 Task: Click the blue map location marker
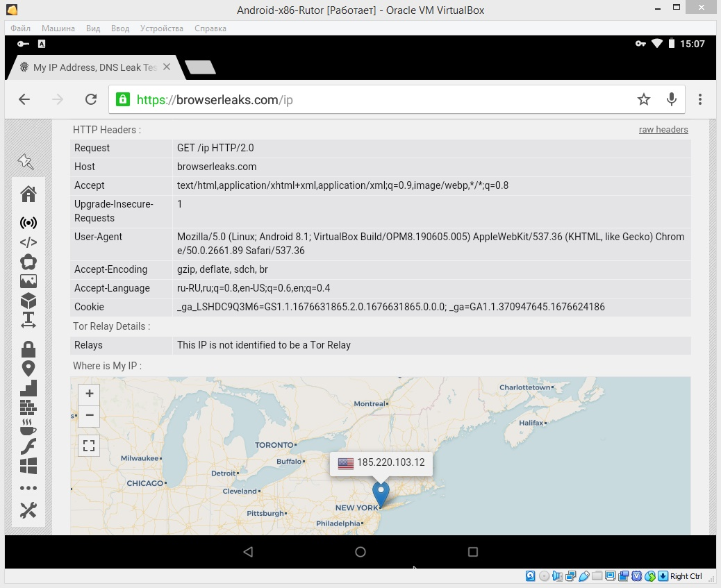(381, 494)
